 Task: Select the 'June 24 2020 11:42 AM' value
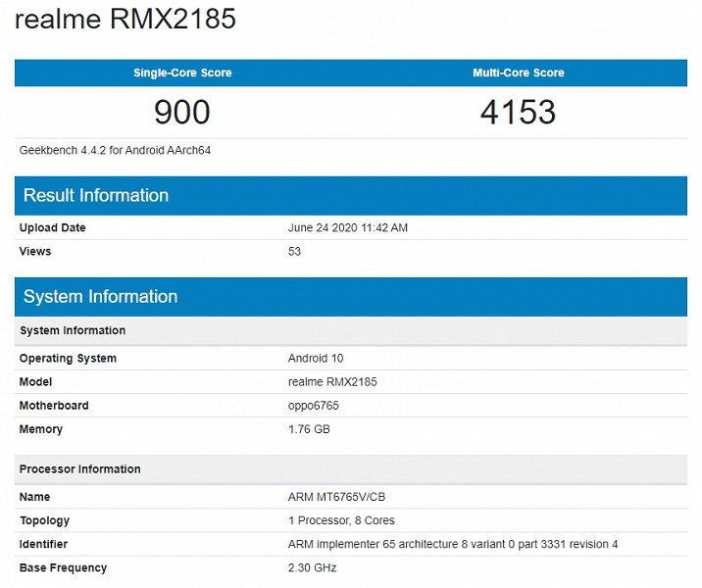coord(348,227)
